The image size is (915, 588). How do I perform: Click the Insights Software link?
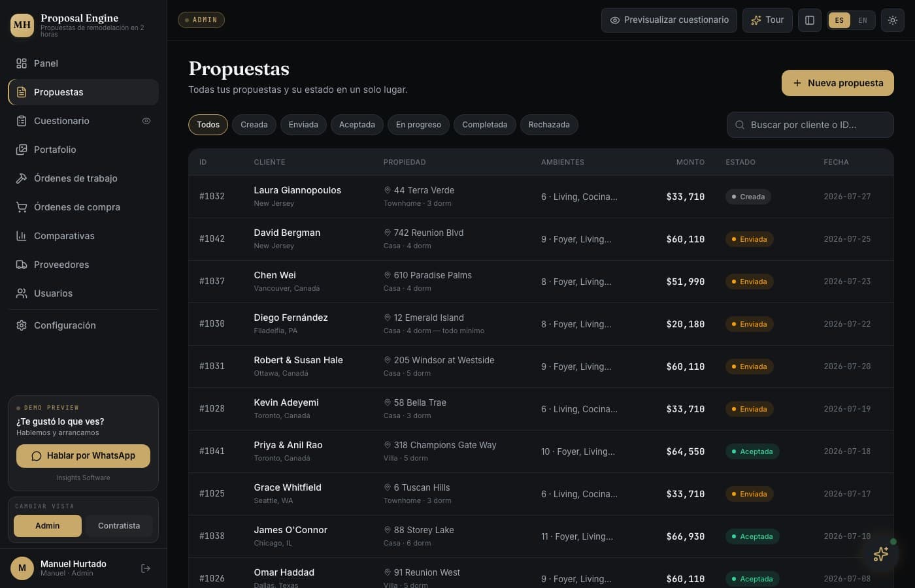point(83,478)
